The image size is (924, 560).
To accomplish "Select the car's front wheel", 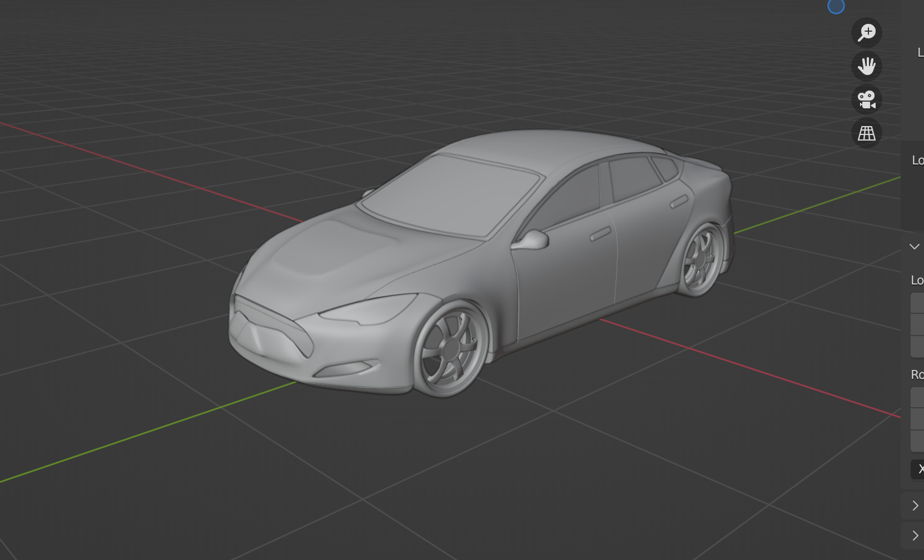I will click(450, 350).
